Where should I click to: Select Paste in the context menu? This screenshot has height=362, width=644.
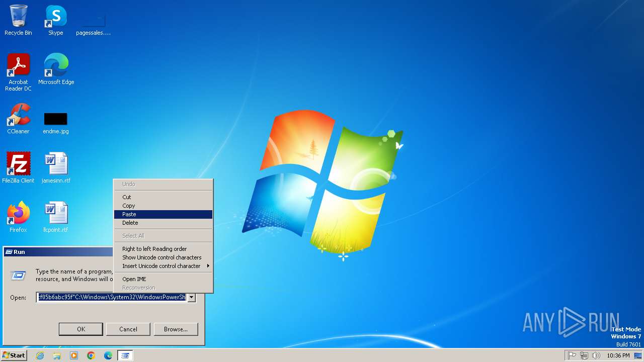coord(163,214)
